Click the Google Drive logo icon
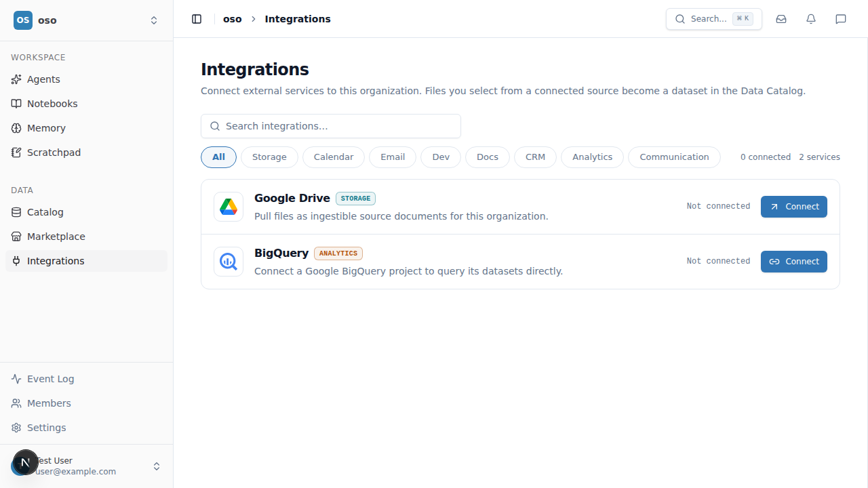The width and height of the screenshot is (868, 488). click(229, 207)
